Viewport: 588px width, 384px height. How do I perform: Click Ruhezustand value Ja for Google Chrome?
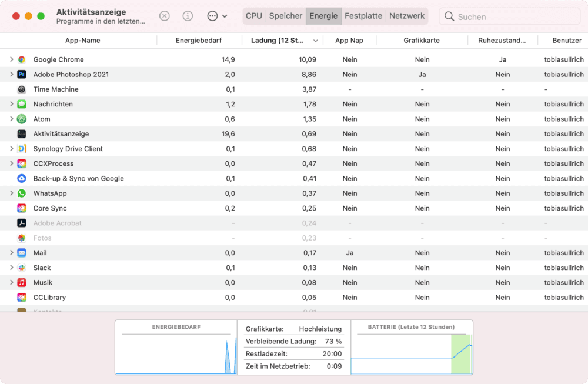pos(503,59)
